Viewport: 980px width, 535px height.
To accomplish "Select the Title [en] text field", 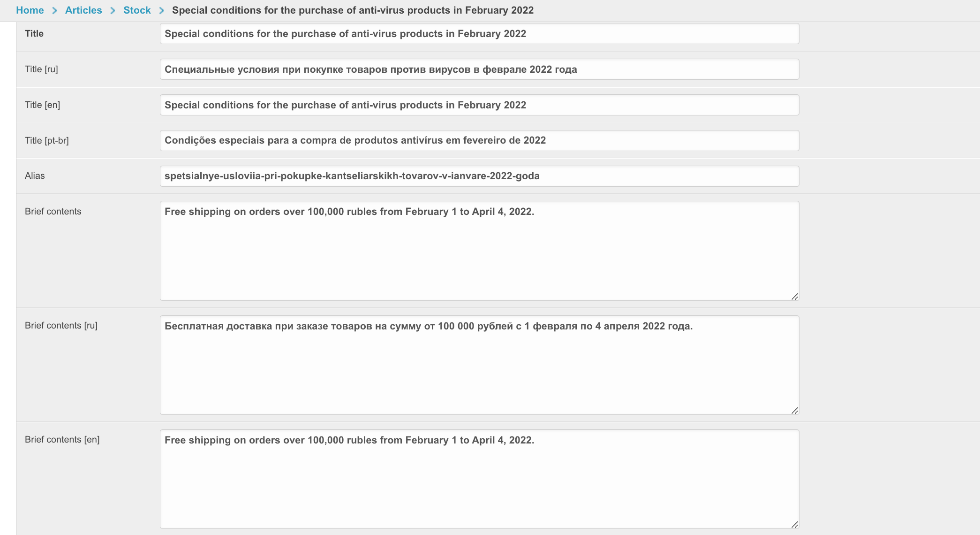I will point(479,105).
